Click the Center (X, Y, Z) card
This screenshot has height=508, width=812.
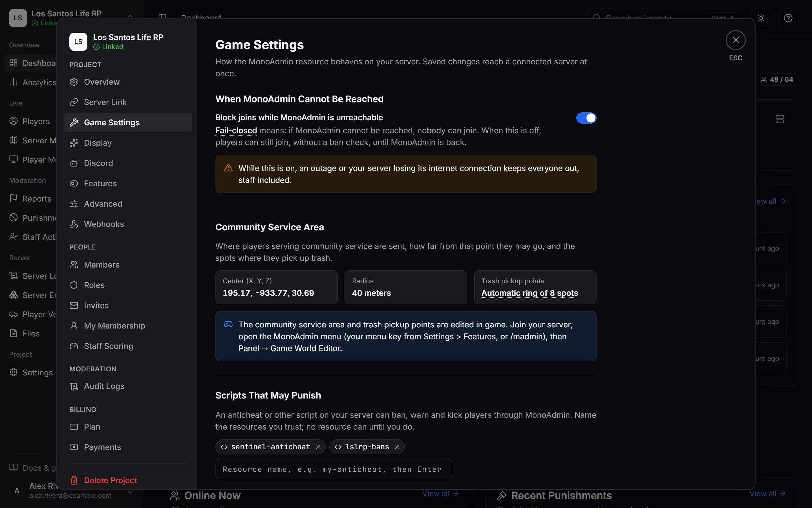point(276,287)
